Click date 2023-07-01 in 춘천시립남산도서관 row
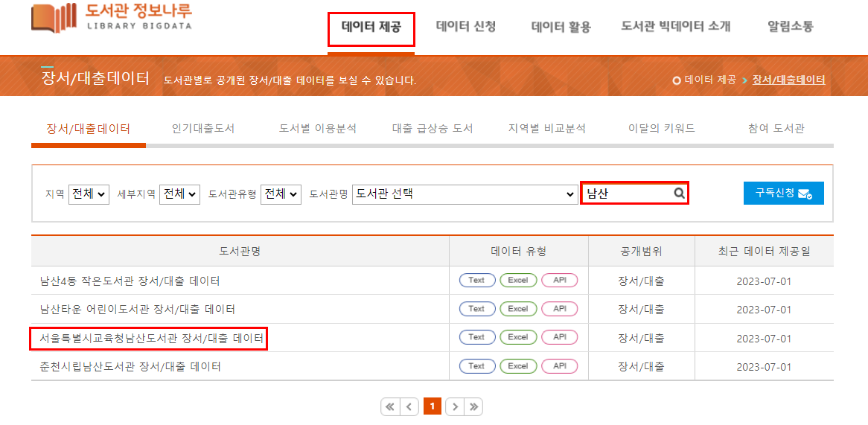 tap(764, 366)
